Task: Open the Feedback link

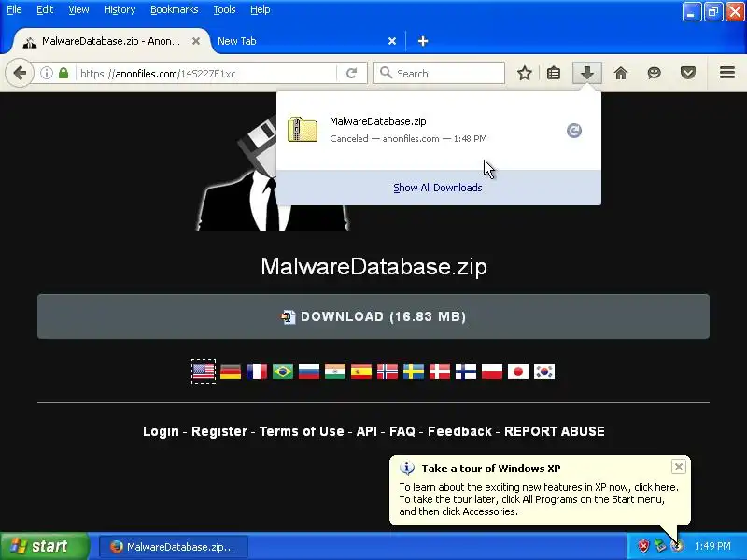Action: point(459,431)
